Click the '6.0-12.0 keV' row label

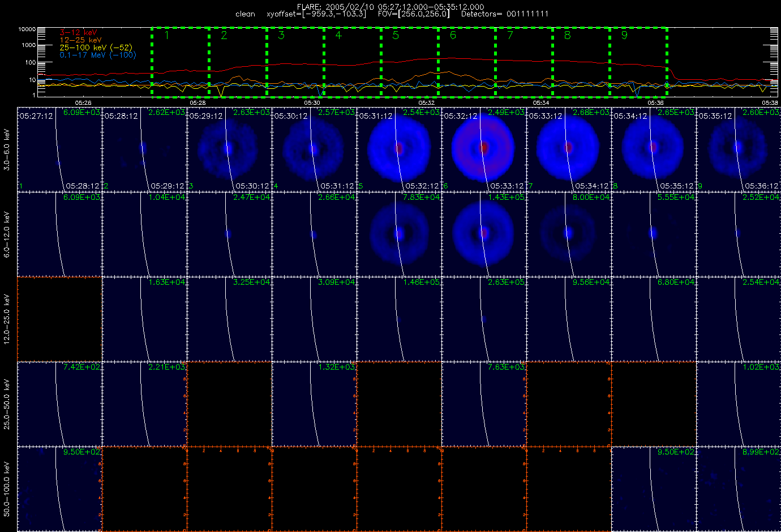(x=7, y=234)
